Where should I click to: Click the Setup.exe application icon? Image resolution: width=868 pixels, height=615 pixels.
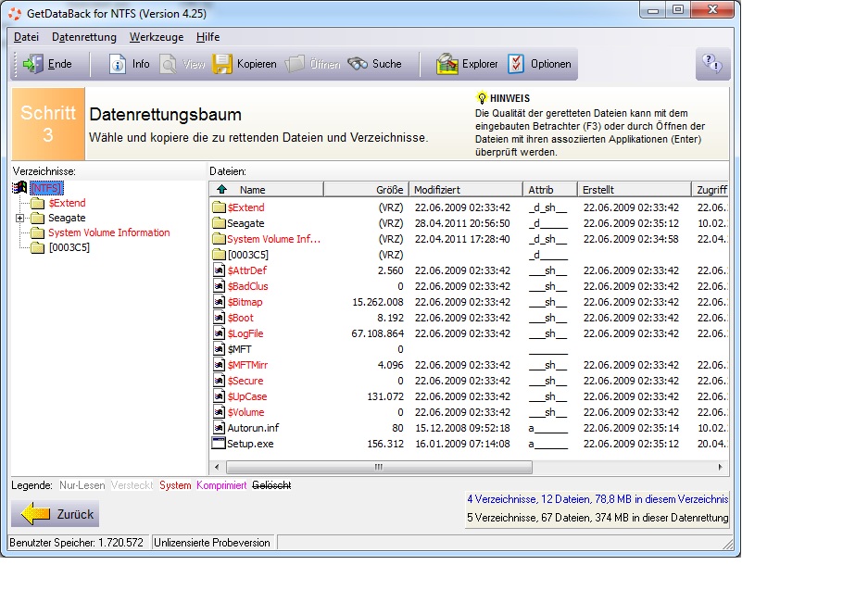(219, 444)
